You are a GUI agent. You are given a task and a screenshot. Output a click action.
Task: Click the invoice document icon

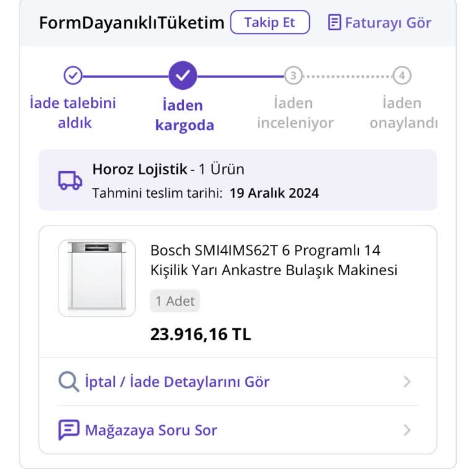pyautogui.click(x=334, y=22)
